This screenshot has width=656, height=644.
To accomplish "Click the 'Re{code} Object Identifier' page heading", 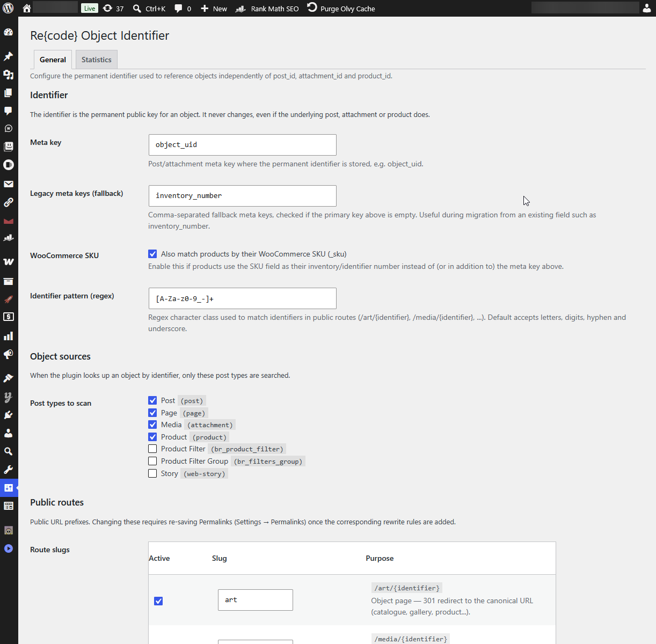I will (x=99, y=35).
